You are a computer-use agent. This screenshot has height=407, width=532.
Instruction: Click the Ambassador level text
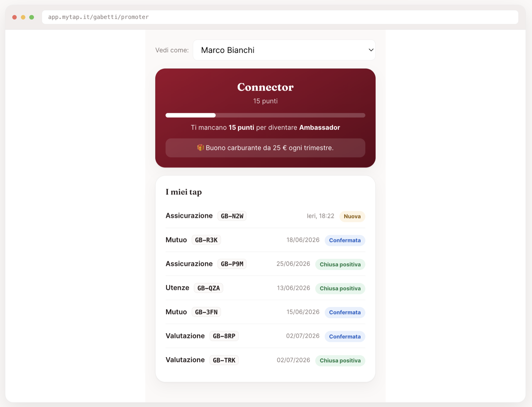(320, 127)
